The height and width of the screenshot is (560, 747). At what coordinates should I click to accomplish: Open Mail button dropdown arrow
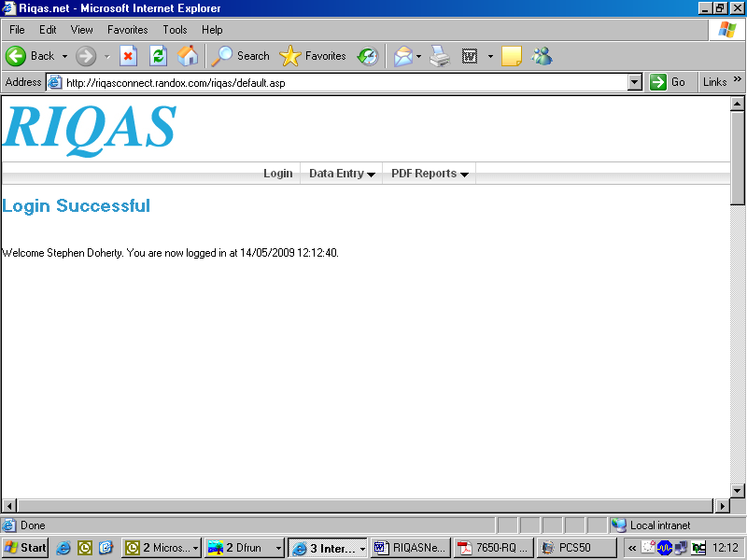[418, 56]
